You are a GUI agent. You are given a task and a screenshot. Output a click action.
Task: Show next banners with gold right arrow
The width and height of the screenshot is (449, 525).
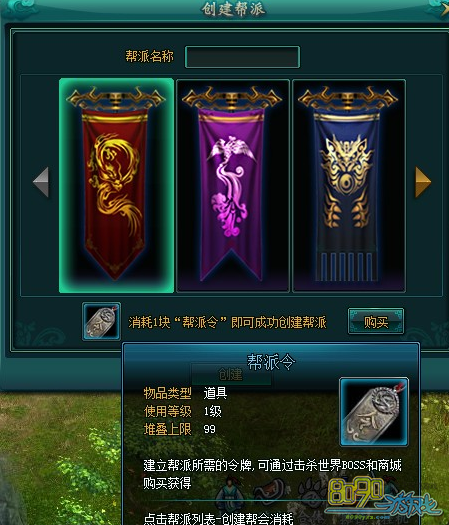[x=423, y=182]
